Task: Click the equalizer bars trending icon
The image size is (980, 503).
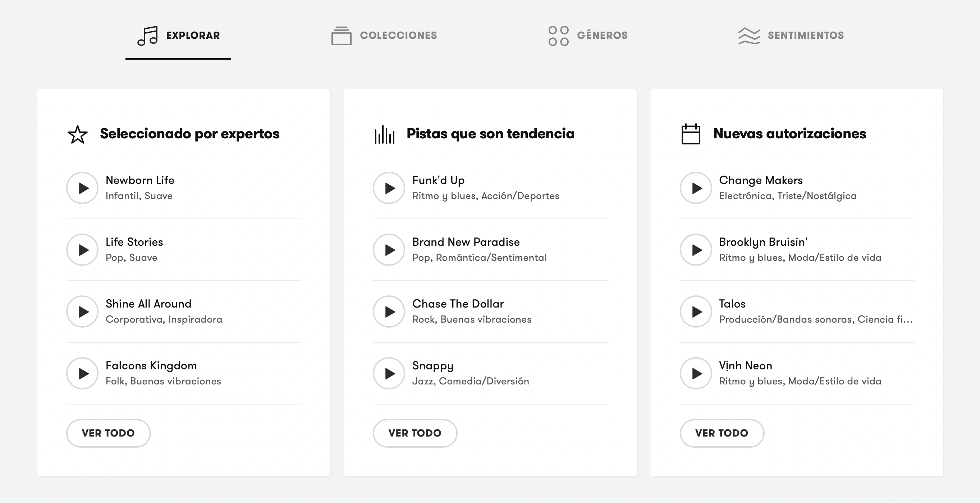Action: (x=385, y=135)
